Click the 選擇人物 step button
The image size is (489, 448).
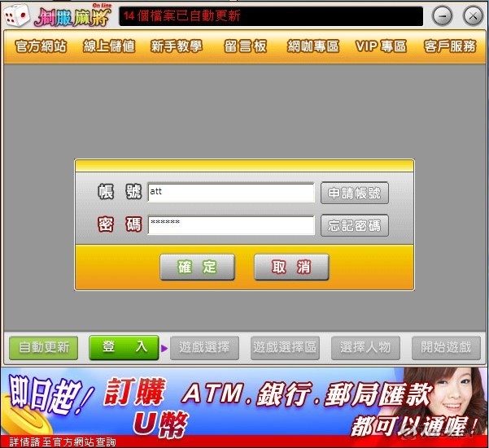365,348
